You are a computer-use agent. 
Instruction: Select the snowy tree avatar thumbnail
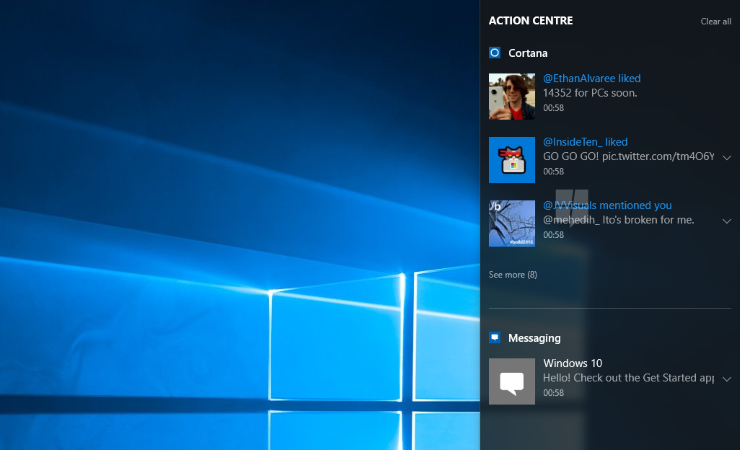[x=511, y=223]
